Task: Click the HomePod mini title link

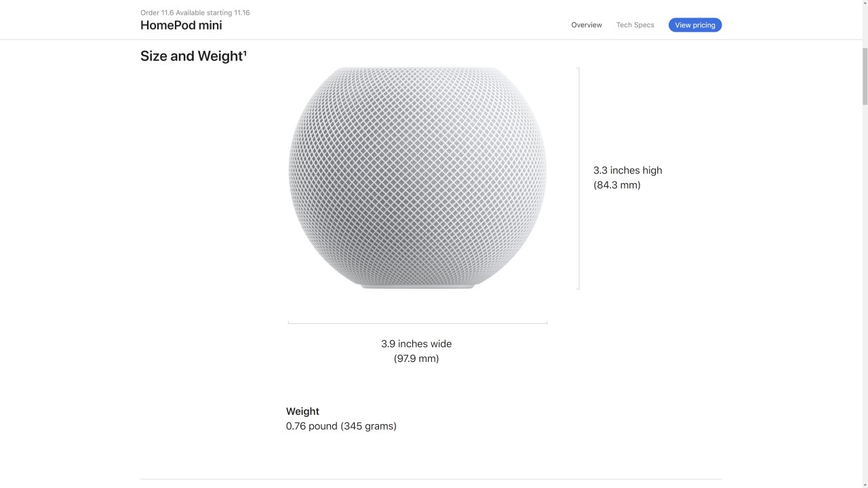Action: (181, 25)
